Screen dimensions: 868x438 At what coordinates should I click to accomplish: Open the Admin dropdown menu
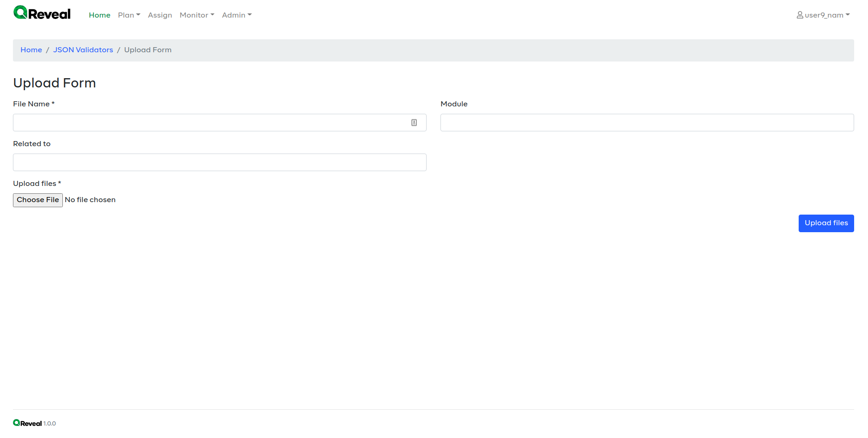click(236, 15)
